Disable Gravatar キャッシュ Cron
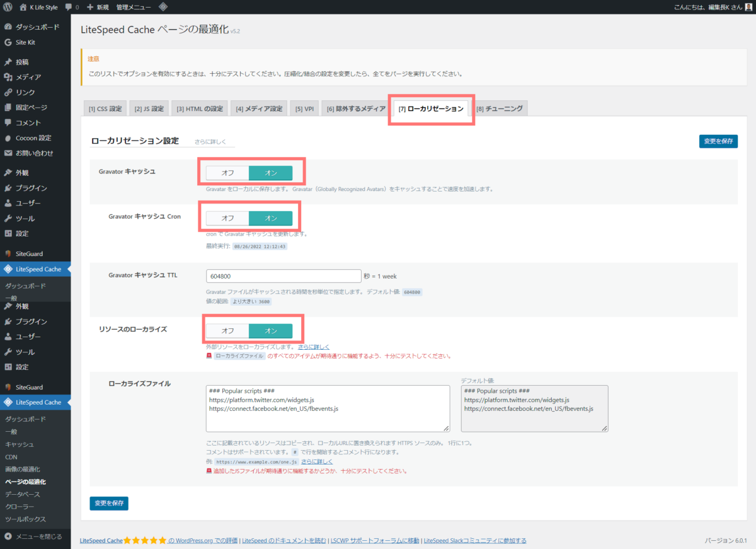Screen dimensions: 756x549 tap(227, 217)
